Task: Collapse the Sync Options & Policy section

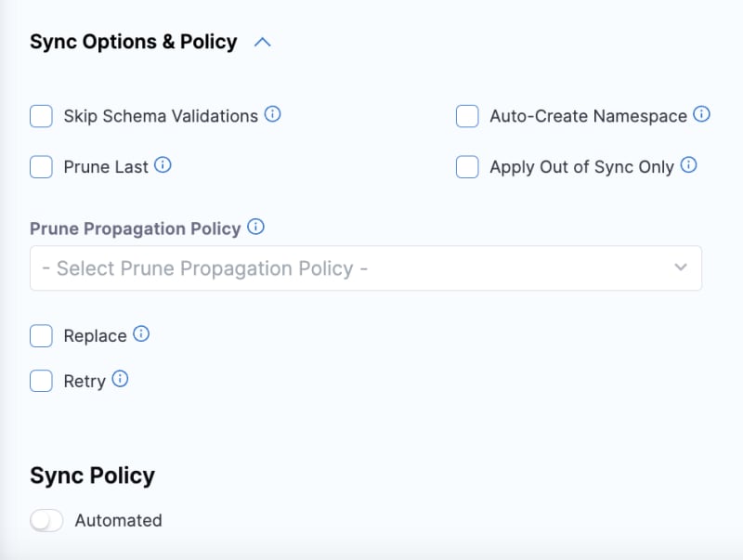Action: [263, 43]
